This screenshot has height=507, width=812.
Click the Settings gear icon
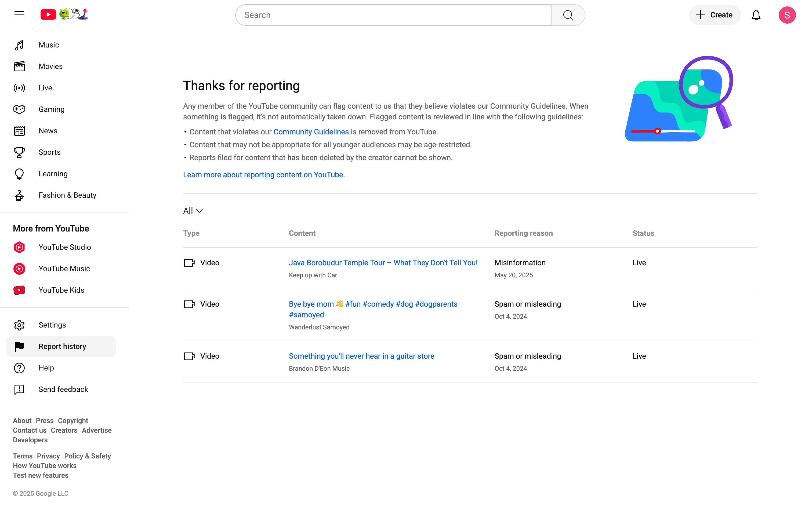19,325
